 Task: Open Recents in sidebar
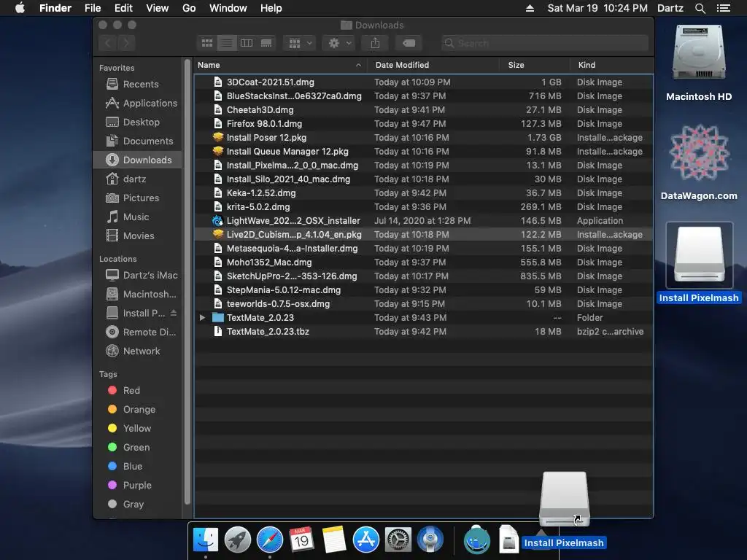(137, 85)
